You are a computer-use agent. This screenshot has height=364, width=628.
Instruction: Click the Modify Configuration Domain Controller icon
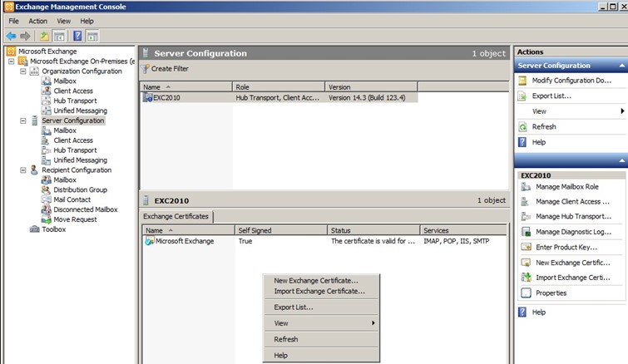coord(522,81)
